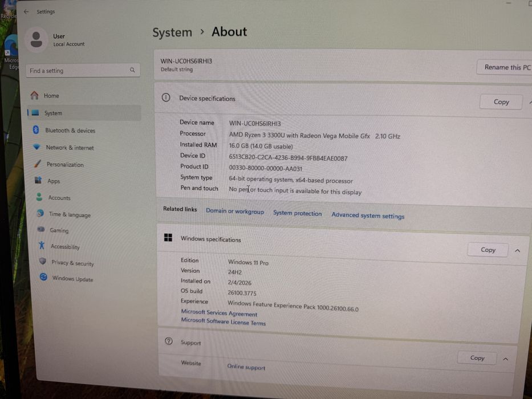Click Edition value Windows 11 Pro
532x399 pixels.
(248, 262)
